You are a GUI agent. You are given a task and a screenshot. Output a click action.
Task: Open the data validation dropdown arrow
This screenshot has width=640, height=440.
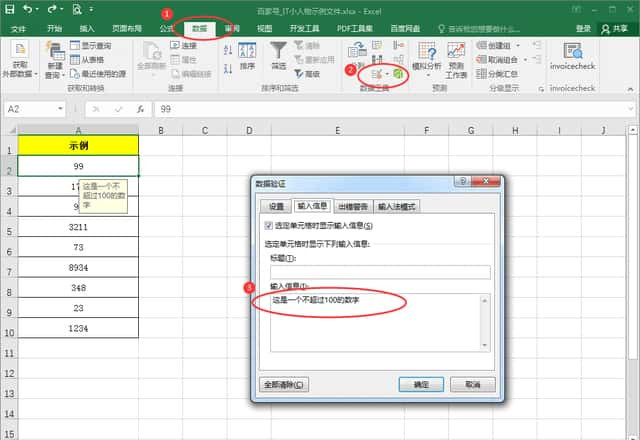(x=387, y=74)
